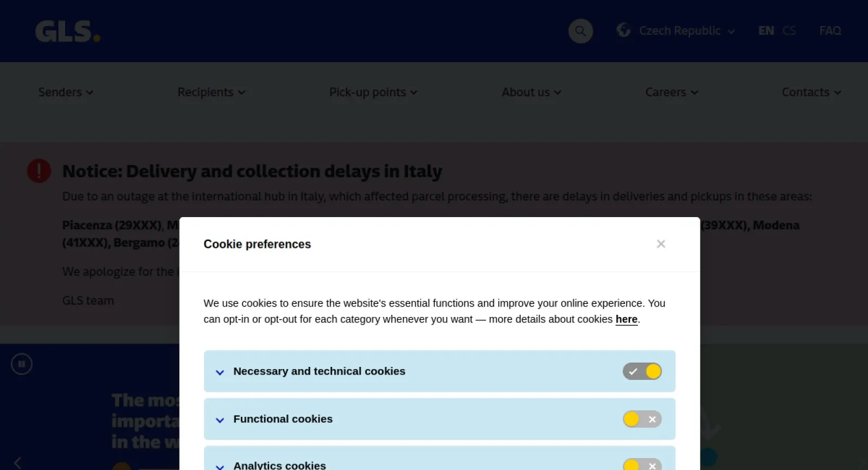Click the red alert exclamation icon
Viewport: 868px width, 470px height.
coord(39,171)
